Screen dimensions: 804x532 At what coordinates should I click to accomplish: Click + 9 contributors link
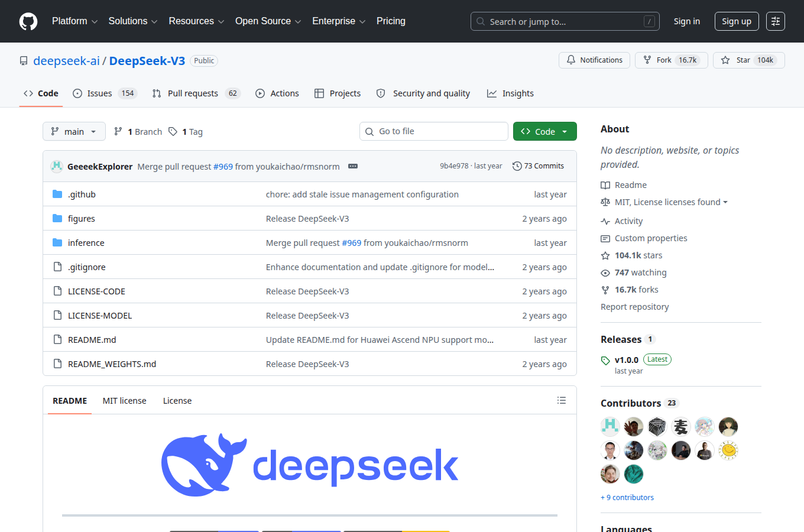pyautogui.click(x=627, y=498)
